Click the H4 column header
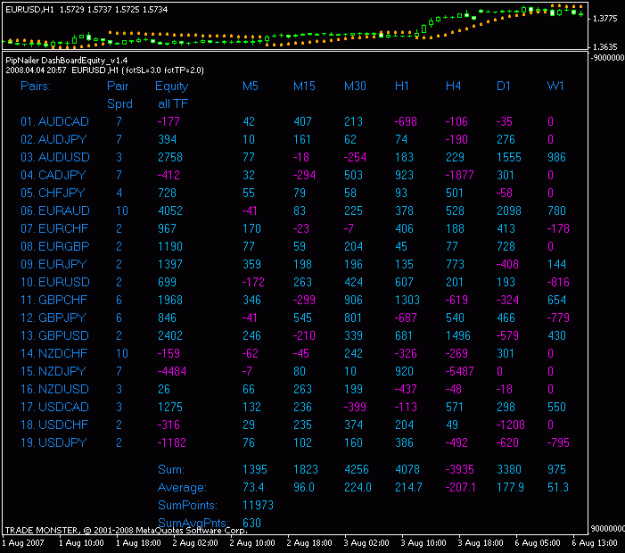 coord(453,86)
